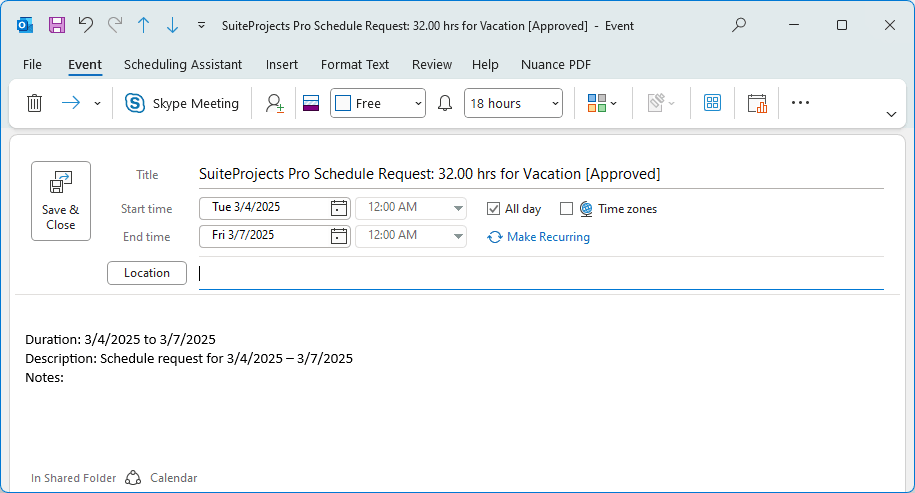Open the End time 12:00 AM dropdown

[x=411, y=236]
